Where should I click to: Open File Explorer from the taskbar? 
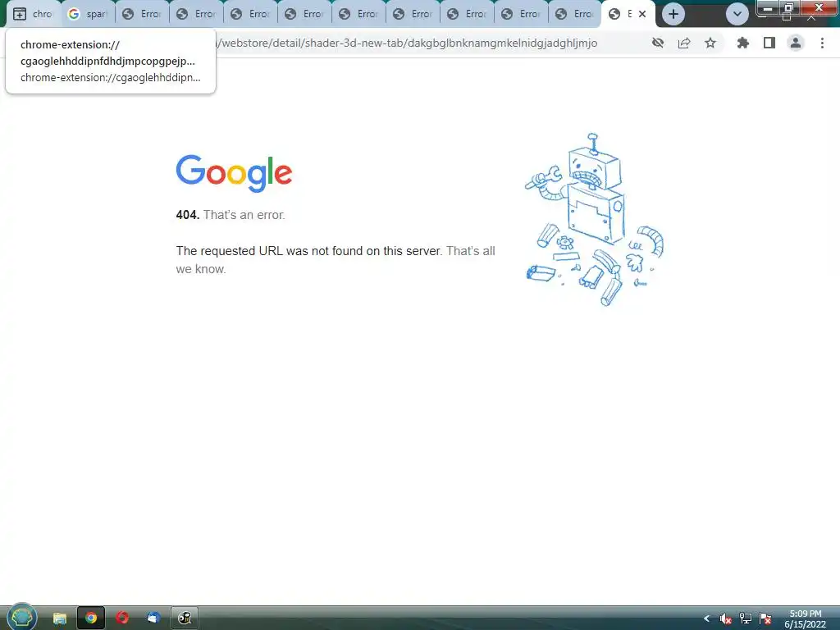point(59,619)
